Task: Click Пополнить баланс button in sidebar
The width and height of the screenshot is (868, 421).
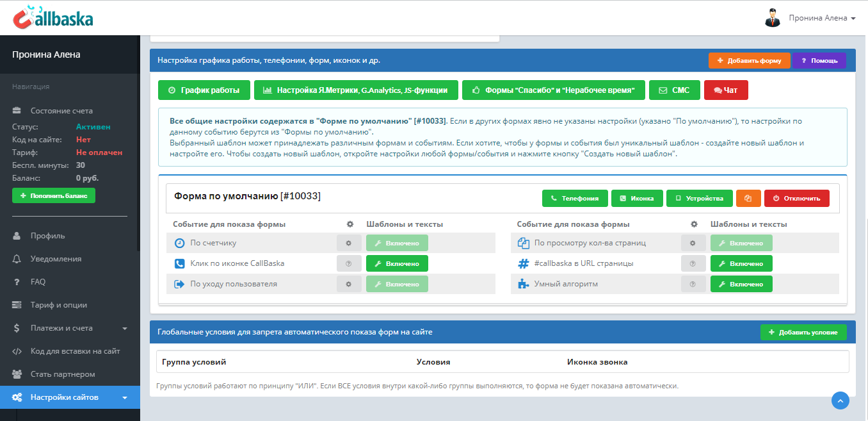Action: pyautogui.click(x=54, y=195)
